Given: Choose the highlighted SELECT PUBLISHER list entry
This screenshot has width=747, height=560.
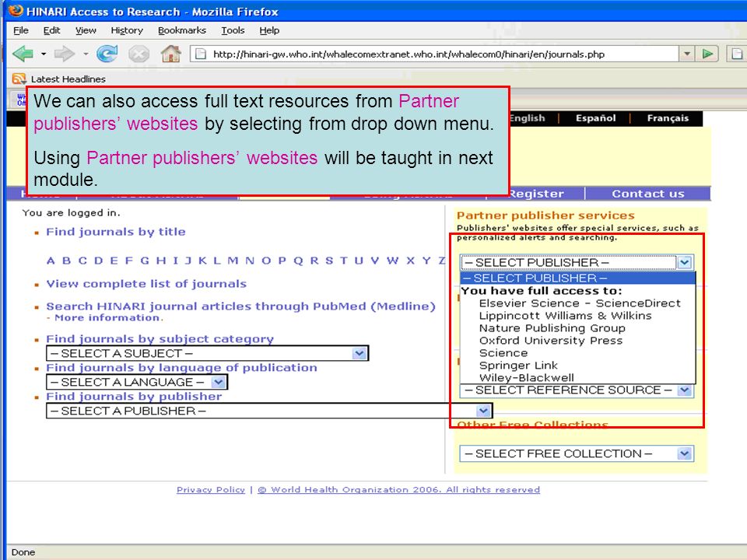Looking at the screenshot, I should pos(578,278).
